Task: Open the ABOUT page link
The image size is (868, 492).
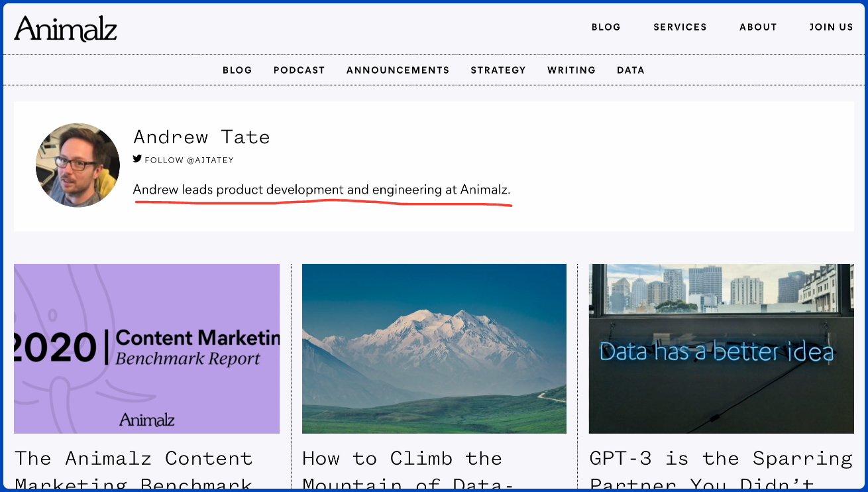Action: click(758, 27)
